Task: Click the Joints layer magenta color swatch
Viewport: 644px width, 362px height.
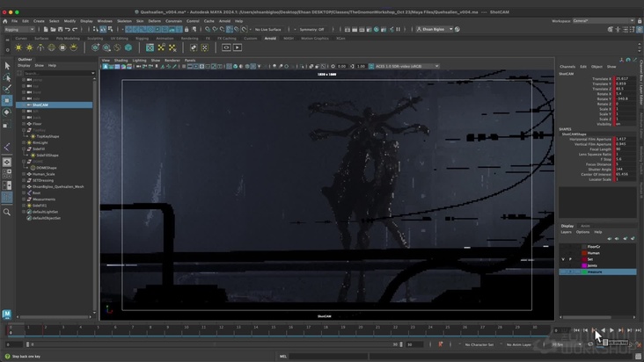Action: (x=584, y=265)
